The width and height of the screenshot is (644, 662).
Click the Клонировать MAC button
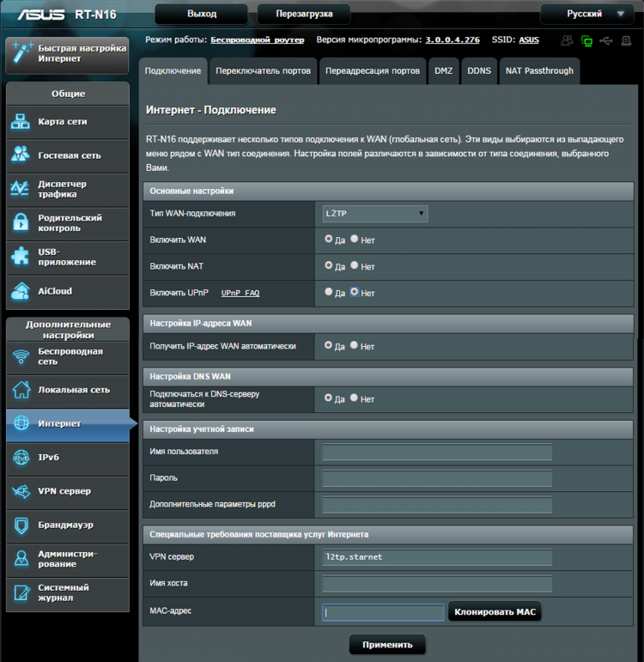coord(495,611)
